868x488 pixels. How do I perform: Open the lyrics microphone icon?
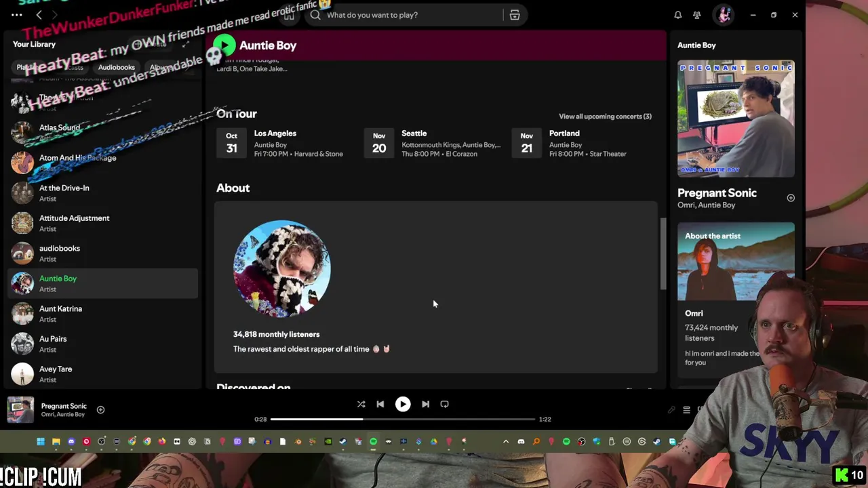[671, 409]
